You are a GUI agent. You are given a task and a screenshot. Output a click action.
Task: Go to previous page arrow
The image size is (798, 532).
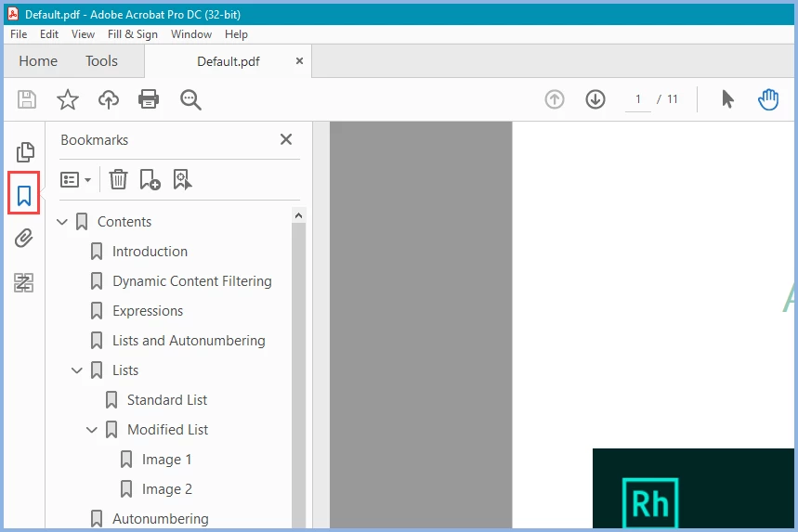pos(555,99)
